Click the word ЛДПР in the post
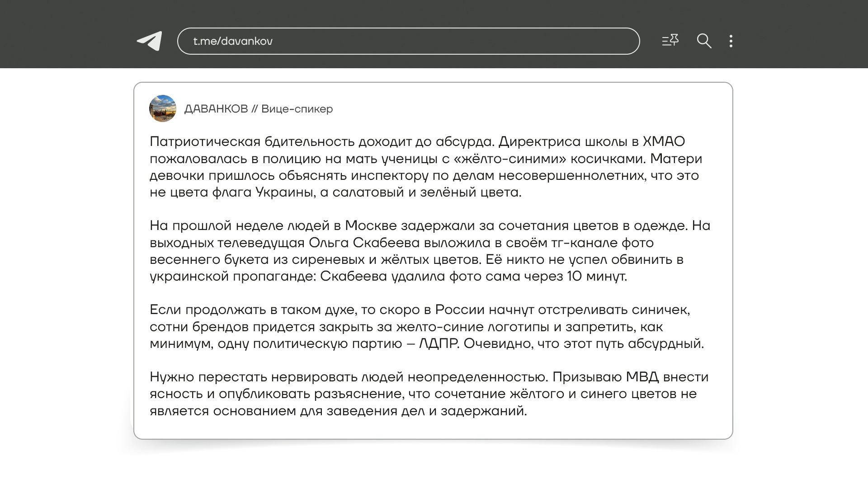Image resolution: width=868 pixels, height=488 pixels. (x=439, y=343)
